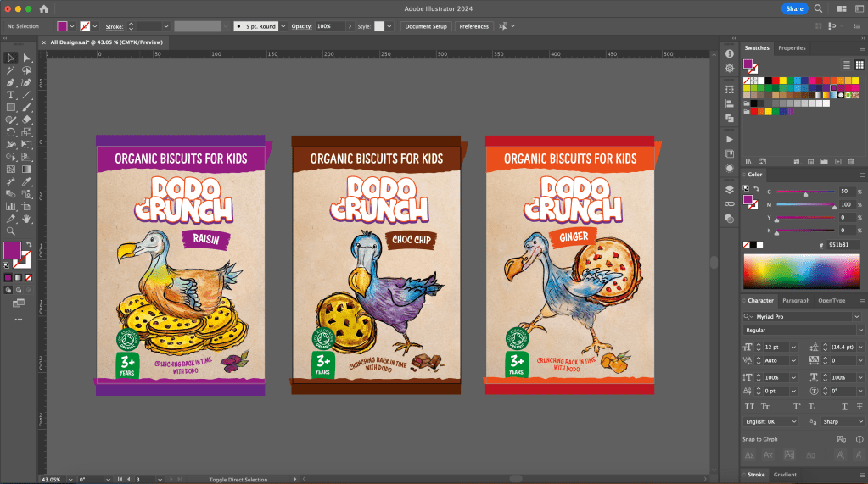
Task: Select the Type tool
Action: tap(11, 96)
